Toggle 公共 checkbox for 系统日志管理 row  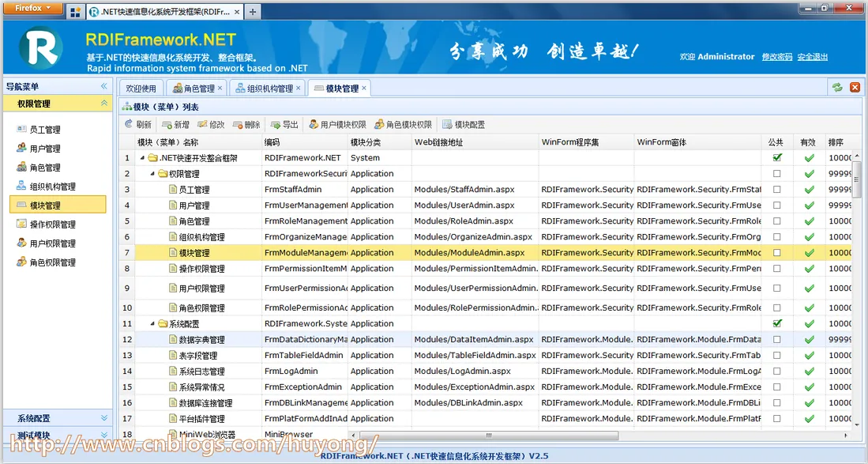(x=777, y=371)
